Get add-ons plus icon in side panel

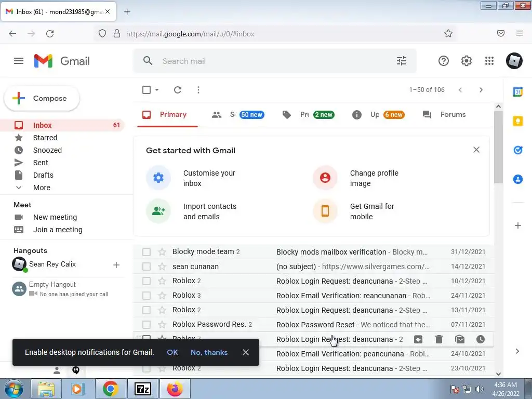tap(518, 225)
